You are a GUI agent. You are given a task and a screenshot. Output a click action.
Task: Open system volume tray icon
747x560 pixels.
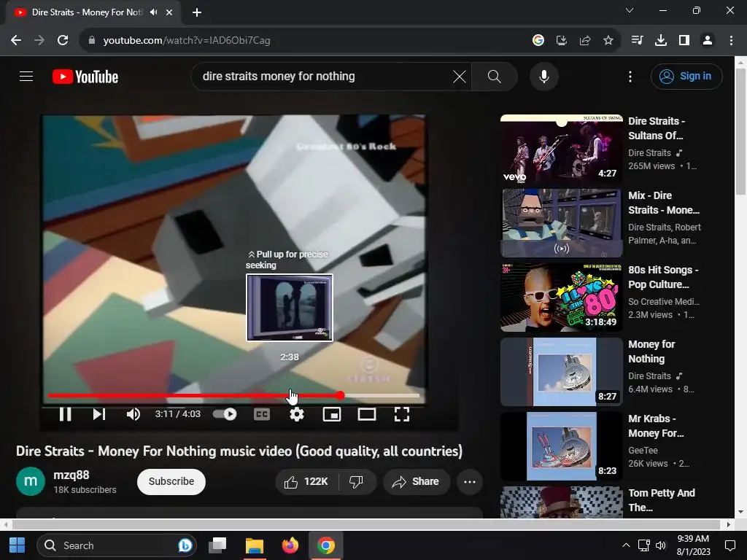coord(660,545)
